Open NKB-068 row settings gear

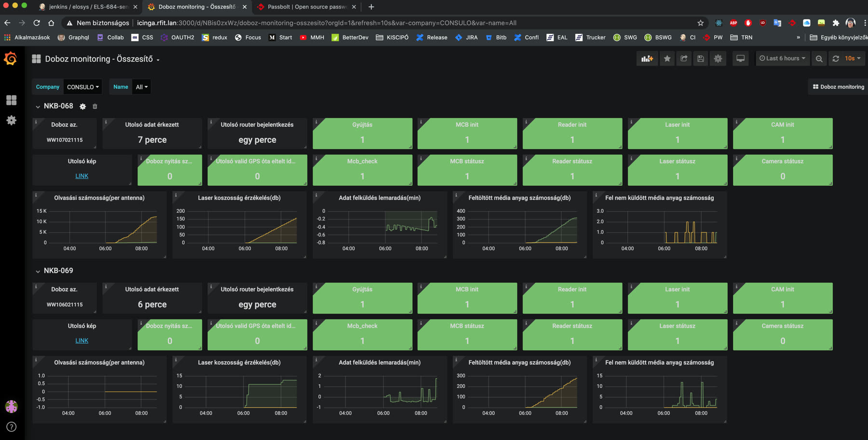pos(83,107)
